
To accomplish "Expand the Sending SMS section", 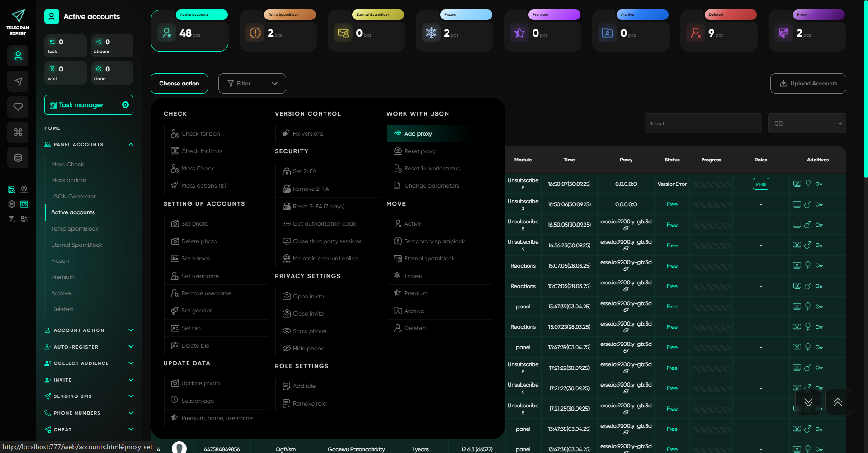I will (x=89, y=396).
